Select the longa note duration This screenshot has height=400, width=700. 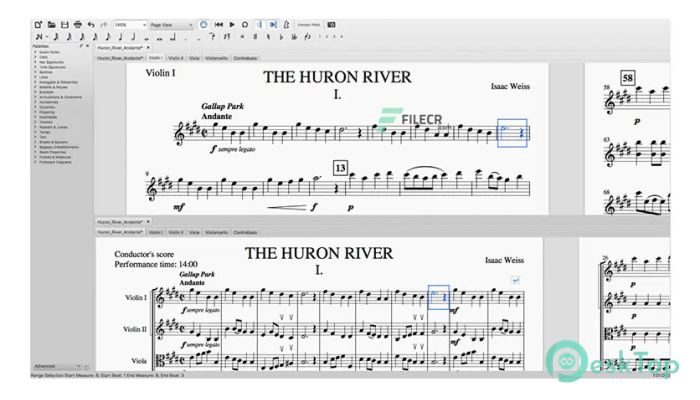[x=173, y=38]
